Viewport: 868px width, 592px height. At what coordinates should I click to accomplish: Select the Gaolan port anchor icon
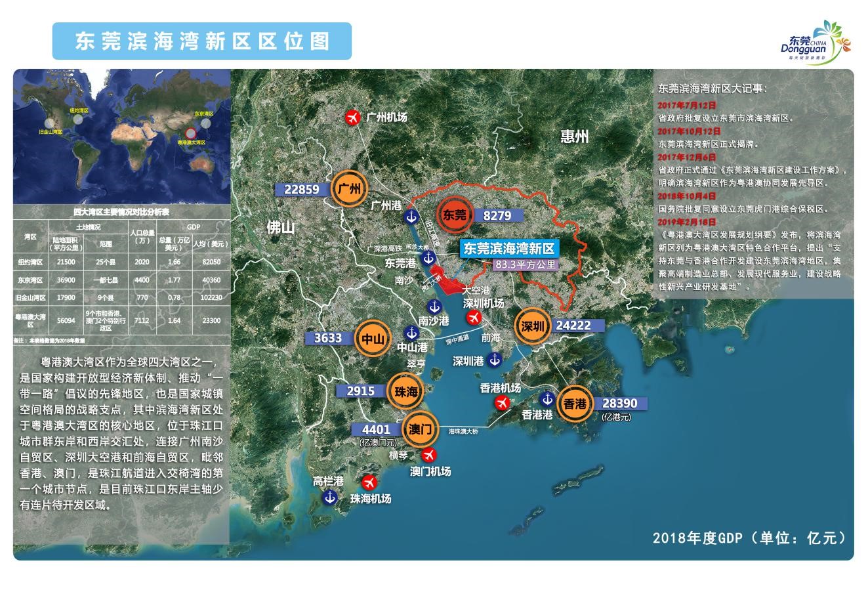click(x=329, y=497)
